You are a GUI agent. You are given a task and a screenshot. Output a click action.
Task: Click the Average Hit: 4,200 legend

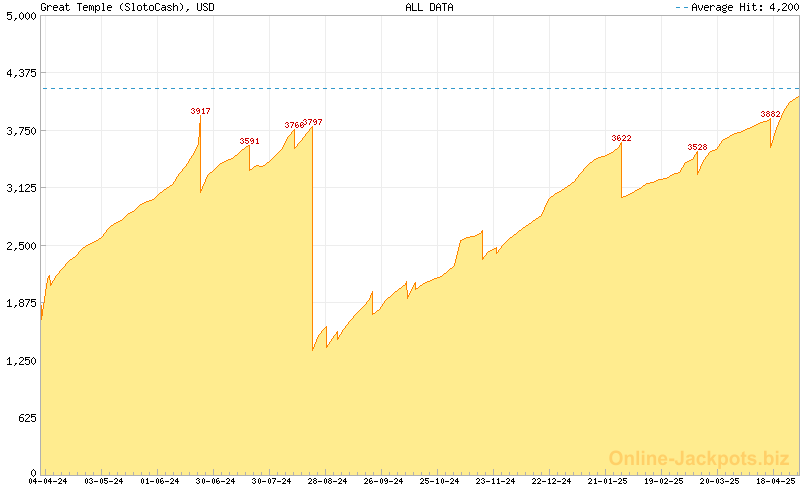[737, 7]
